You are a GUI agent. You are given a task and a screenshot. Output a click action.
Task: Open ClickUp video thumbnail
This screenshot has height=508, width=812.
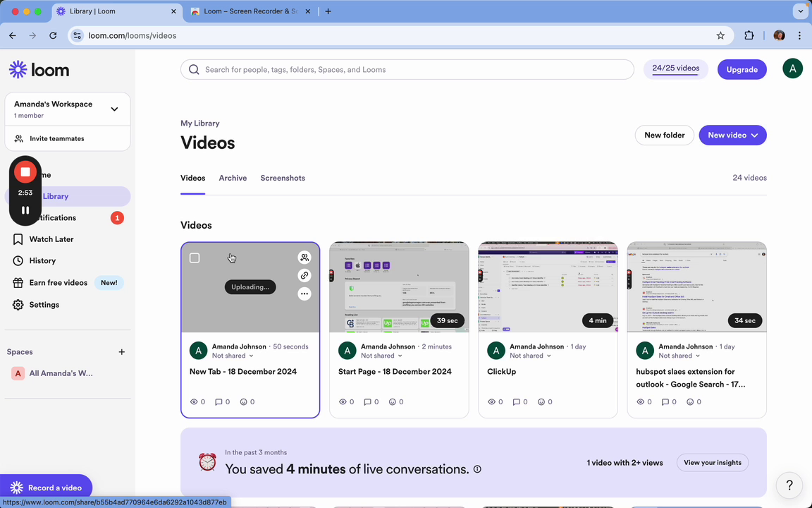pyautogui.click(x=548, y=286)
